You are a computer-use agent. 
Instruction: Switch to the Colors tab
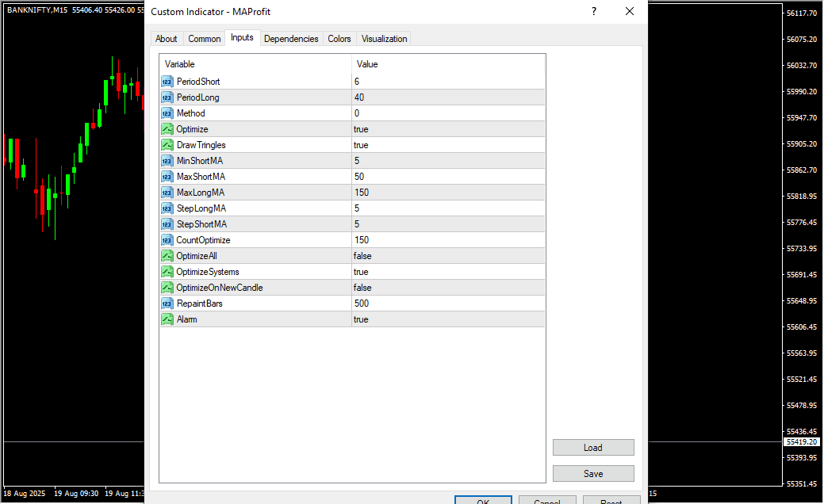click(x=339, y=39)
